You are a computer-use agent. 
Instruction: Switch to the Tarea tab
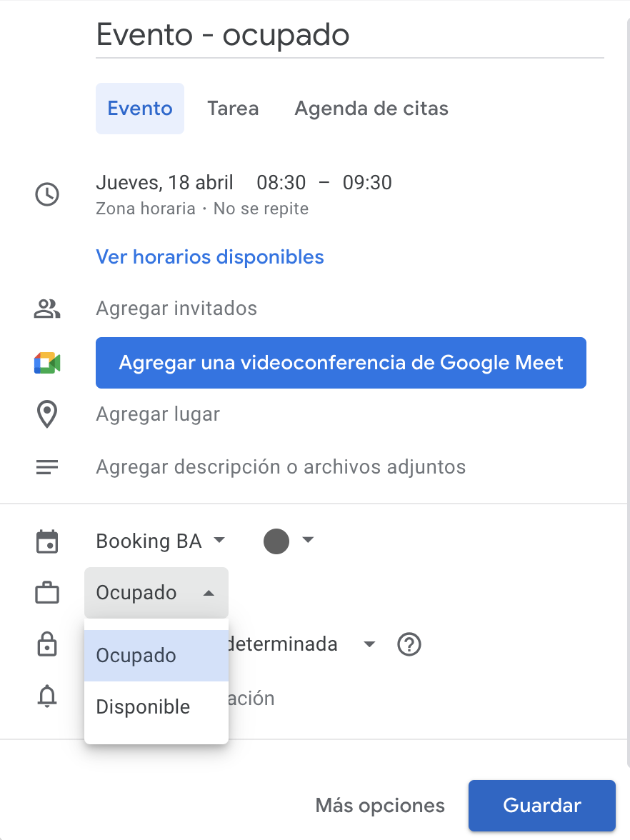coord(233,109)
